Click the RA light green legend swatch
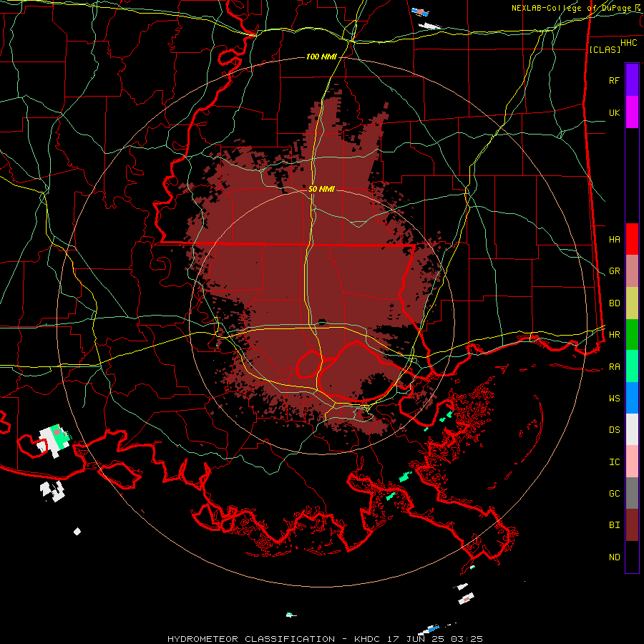 click(x=632, y=366)
